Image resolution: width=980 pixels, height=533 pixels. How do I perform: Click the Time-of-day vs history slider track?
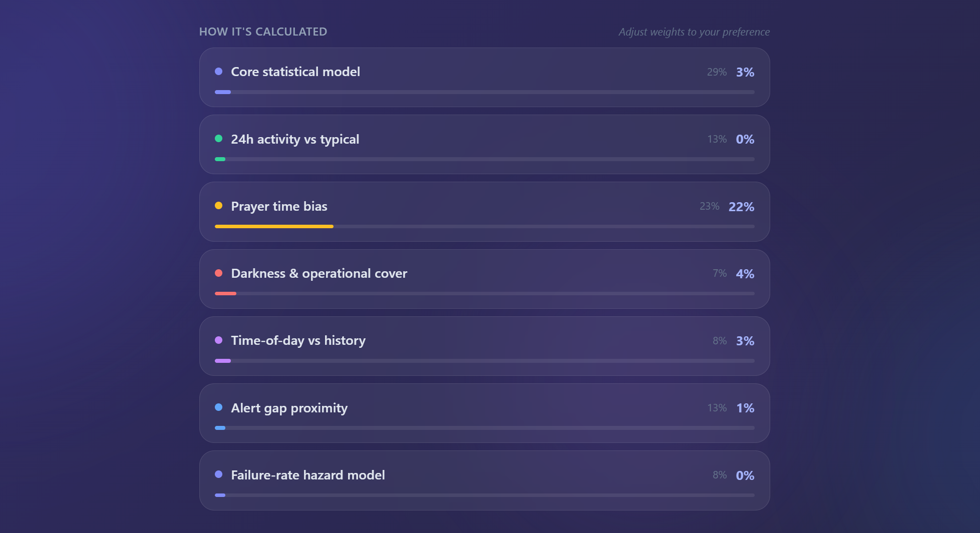[484, 361]
